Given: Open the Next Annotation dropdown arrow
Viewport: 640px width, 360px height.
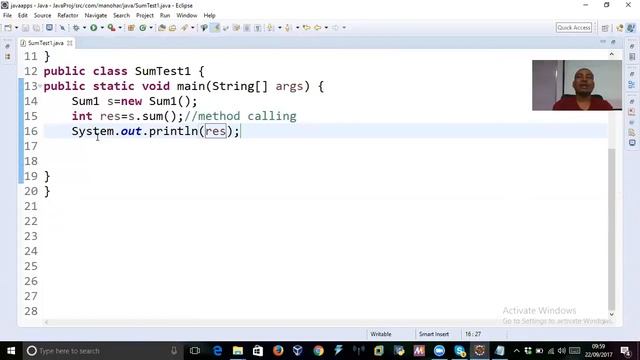Looking at the screenshot, I should (280, 28).
